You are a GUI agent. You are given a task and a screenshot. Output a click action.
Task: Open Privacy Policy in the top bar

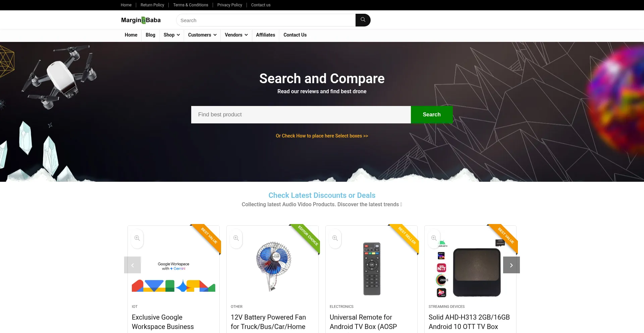tap(230, 5)
